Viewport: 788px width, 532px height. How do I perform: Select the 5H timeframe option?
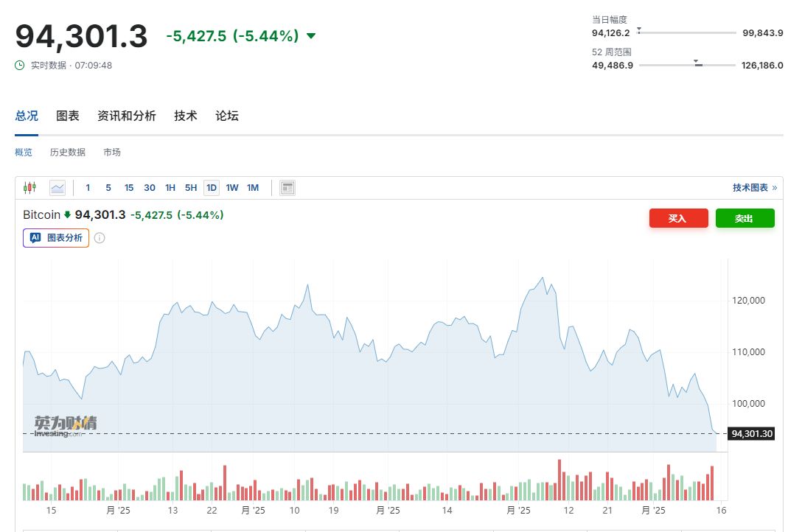point(191,188)
